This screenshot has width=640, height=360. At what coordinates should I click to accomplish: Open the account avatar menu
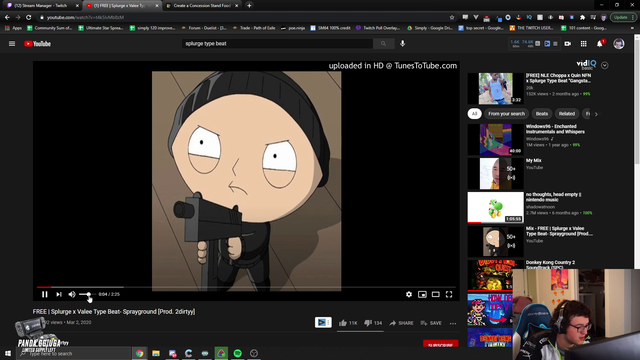(x=619, y=44)
